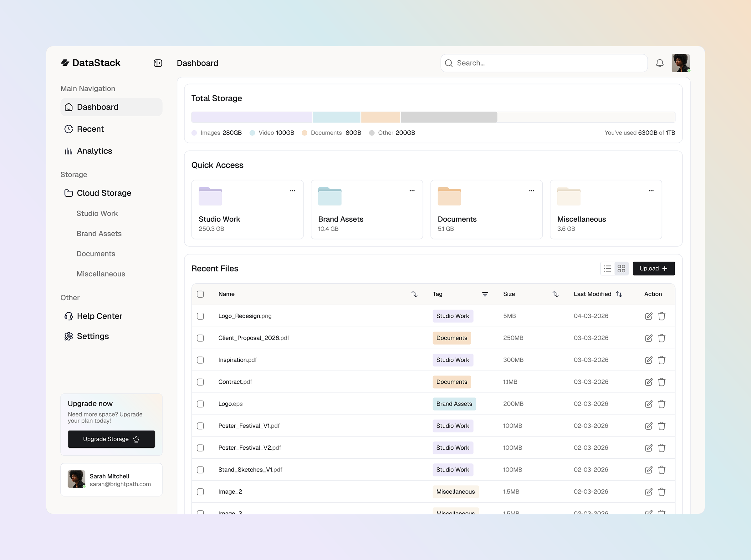
Task: Open notifications bell
Action: [659, 63]
